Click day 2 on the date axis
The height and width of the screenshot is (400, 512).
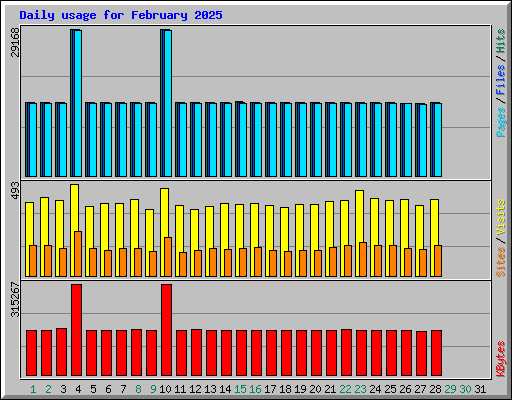point(48,389)
